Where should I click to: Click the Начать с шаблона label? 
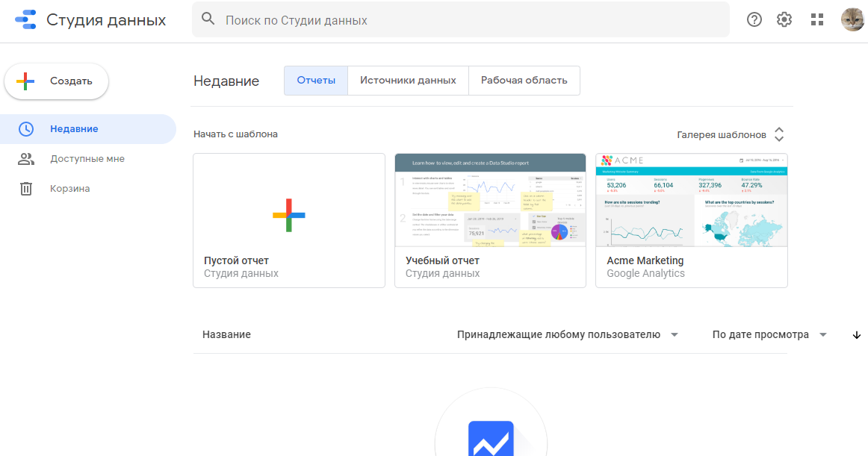click(x=236, y=134)
